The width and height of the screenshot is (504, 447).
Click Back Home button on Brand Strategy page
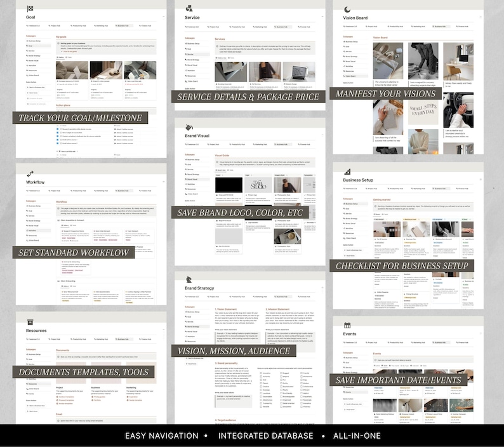pyautogui.click(x=191, y=364)
